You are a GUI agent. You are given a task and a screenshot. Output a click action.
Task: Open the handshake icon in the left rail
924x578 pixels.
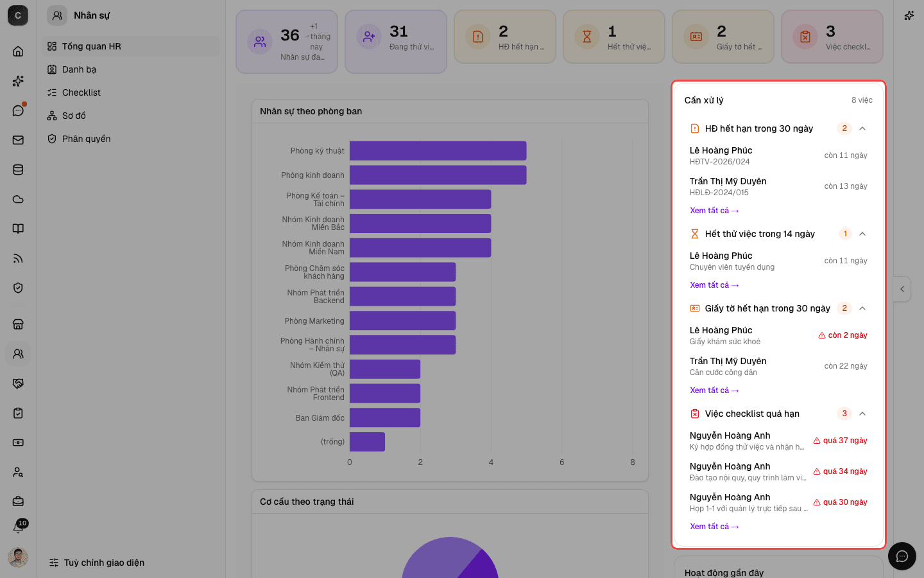18,383
